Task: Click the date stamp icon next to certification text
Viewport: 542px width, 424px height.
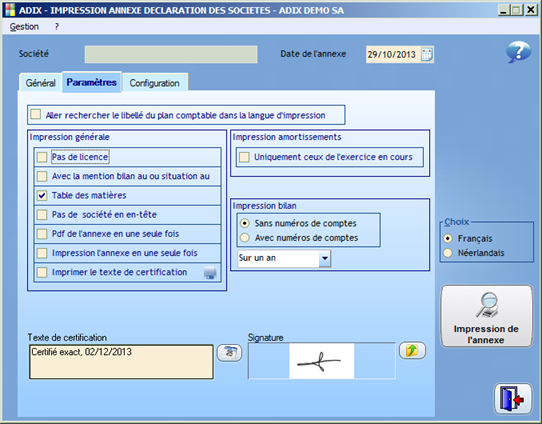Action: pos(230,352)
